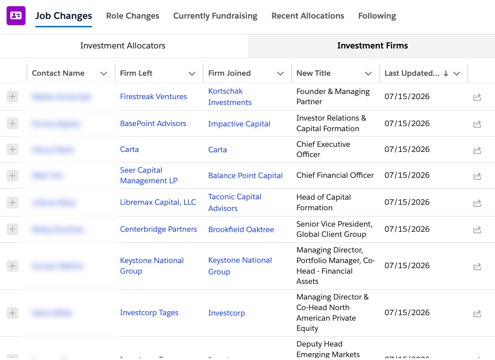The height and width of the screenshot is (360, 495).
Task: Click sort arrow on Last Updated column
Action: [446, 73]
